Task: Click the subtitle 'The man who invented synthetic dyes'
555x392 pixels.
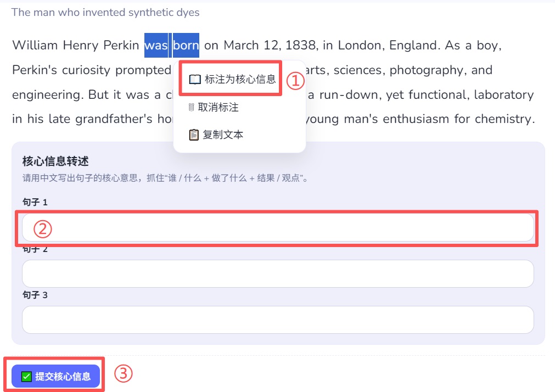Action: [105, 13]
